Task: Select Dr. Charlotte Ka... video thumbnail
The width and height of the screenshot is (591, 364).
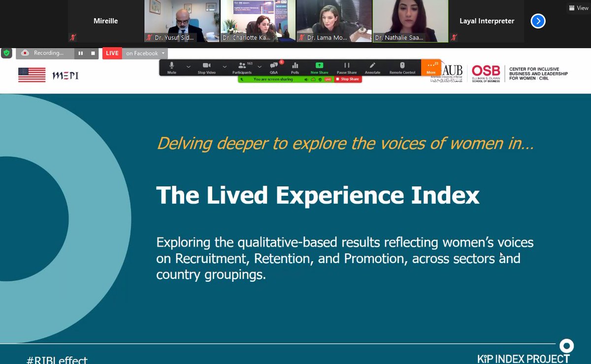Action: (258, 21)
